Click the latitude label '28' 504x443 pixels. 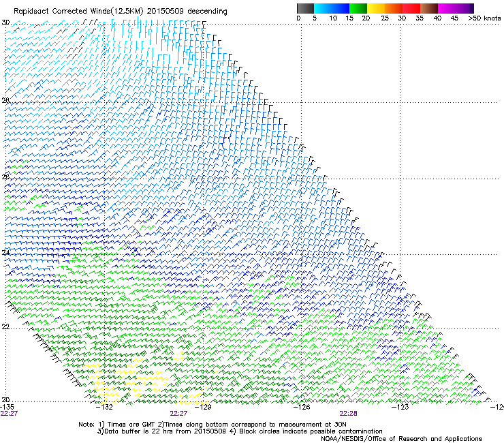[x=5, y=100]
